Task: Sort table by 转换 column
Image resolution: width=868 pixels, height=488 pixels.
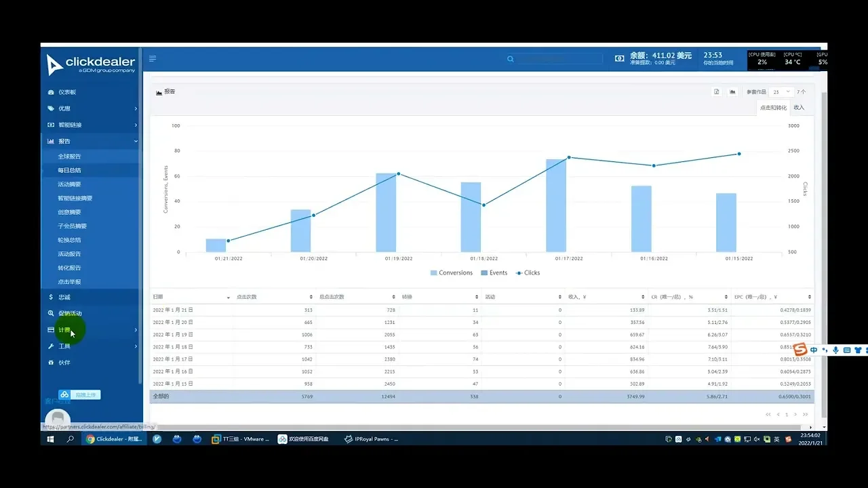Action: coord(440,297)
